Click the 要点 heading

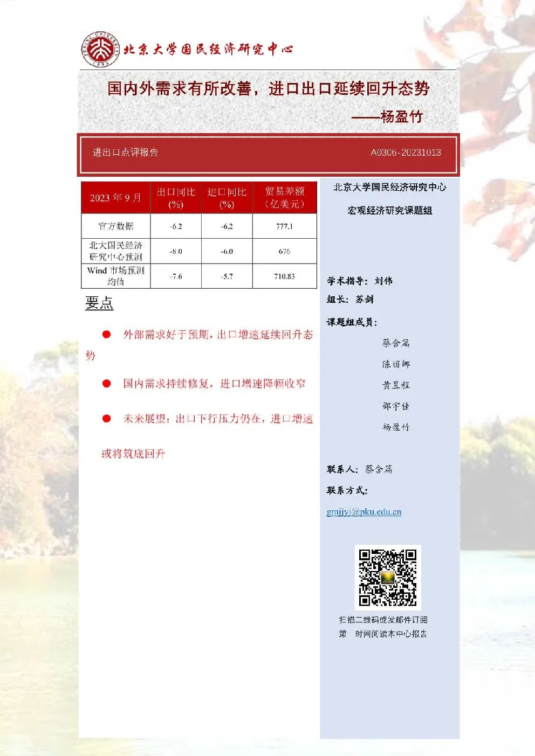[x=99, y=303]
